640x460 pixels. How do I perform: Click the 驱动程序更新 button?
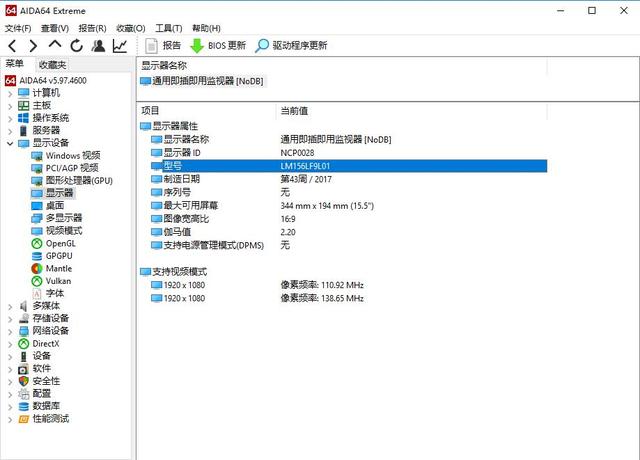pyautogui.click(x=291, y=46)
